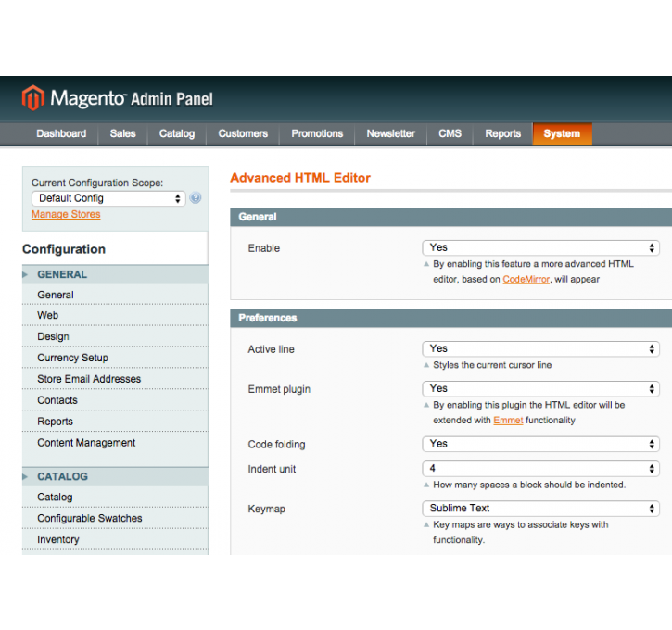
Task: Collapse the GENERAL configuration section
Action: click(x=115, y=274)
